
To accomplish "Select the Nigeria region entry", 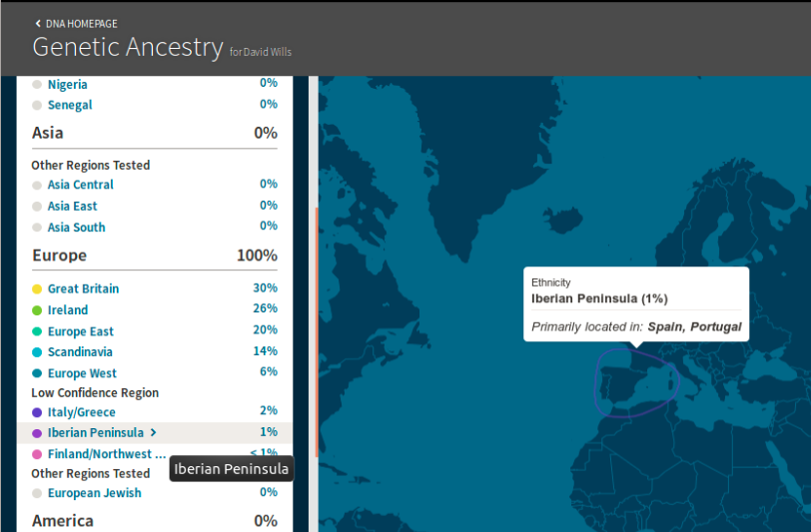I will [67, 85].
